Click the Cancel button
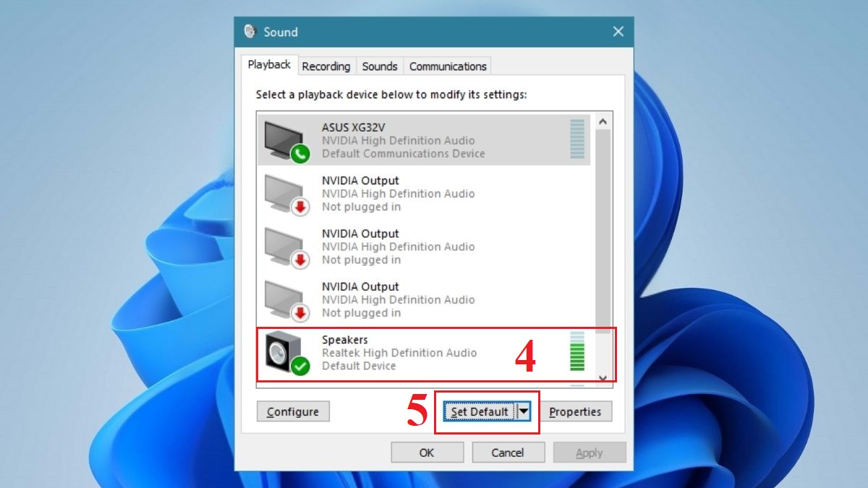This screenshot has width=868, height=488. (508, 453)
